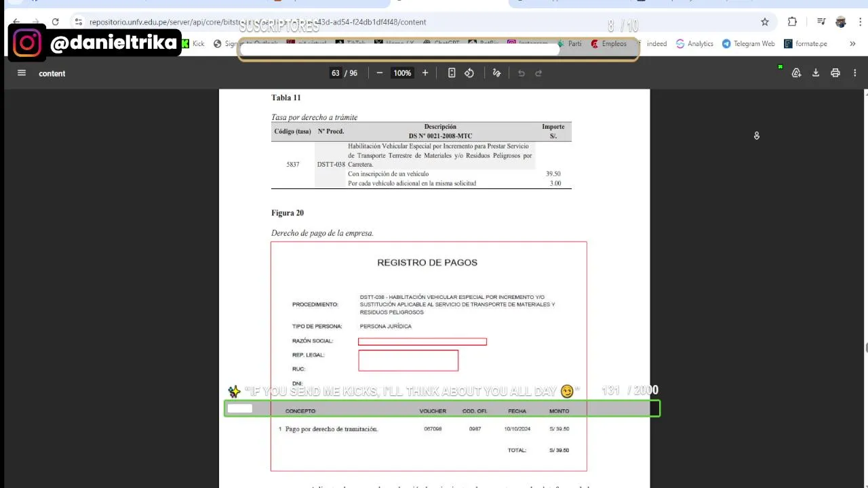Click the 'REGISTRO DE PAGOS' title

click(427, 262)
